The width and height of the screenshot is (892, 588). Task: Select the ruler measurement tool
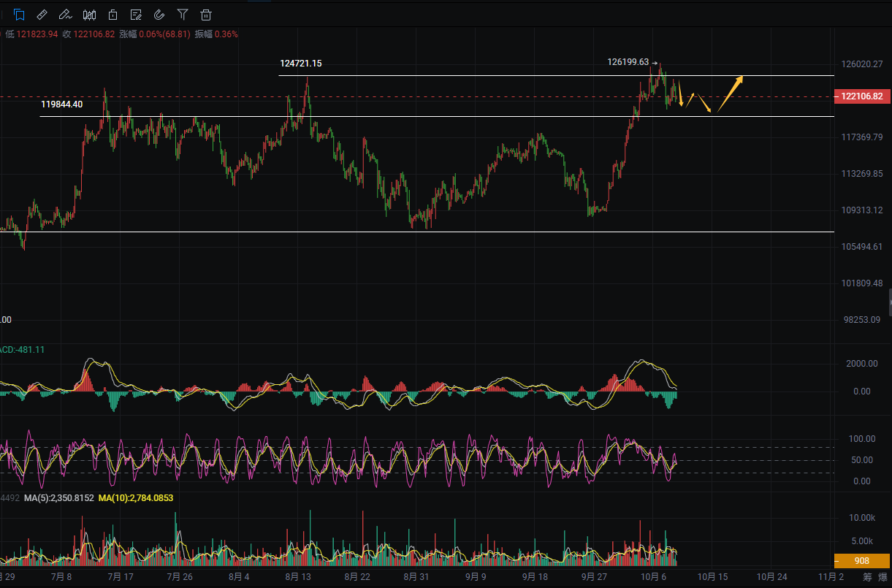click(42, 15)
